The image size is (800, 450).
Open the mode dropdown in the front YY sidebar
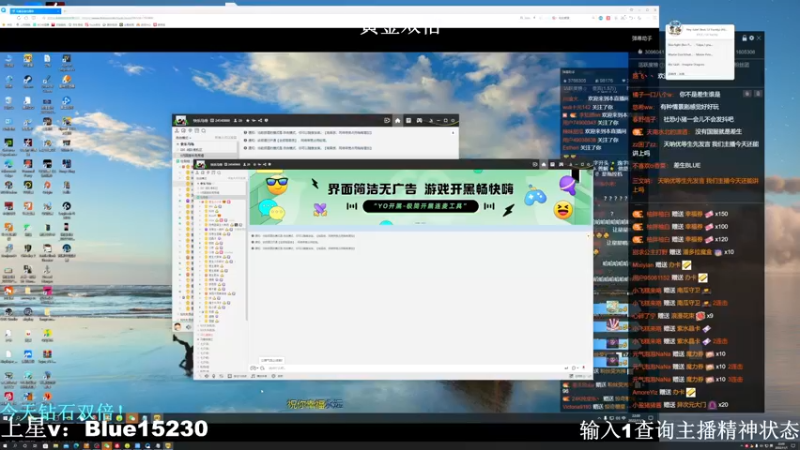tap(203, 178)
